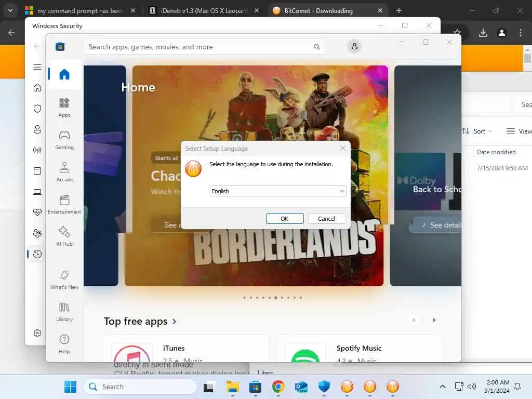Screen dimensions: 532x399
Task: Open Account protection icon in Windows Security
Action: click(x=37, y=129)
